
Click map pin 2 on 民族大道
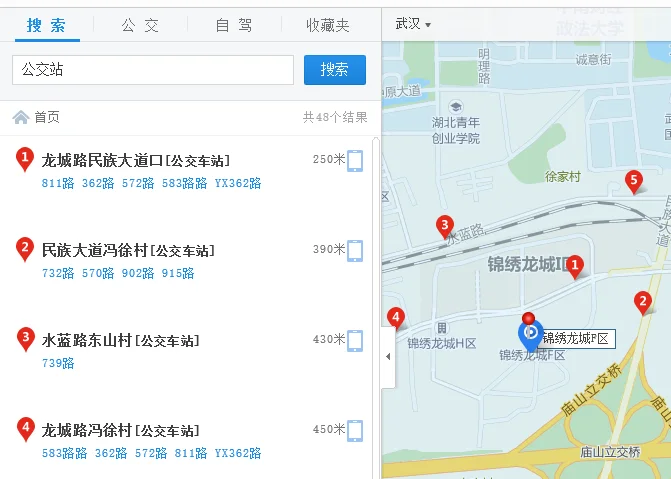643,302
